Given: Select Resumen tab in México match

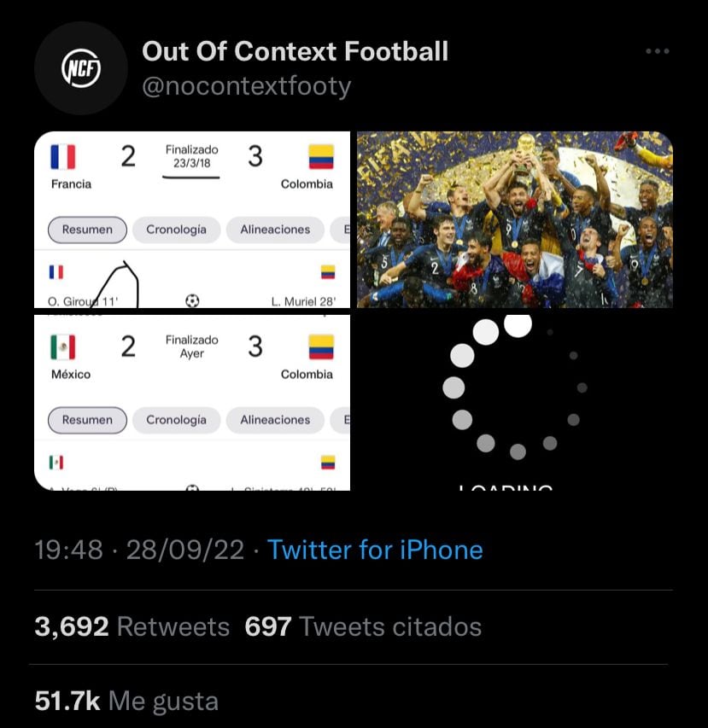Looking at the screenshot, I should (87, 420).
